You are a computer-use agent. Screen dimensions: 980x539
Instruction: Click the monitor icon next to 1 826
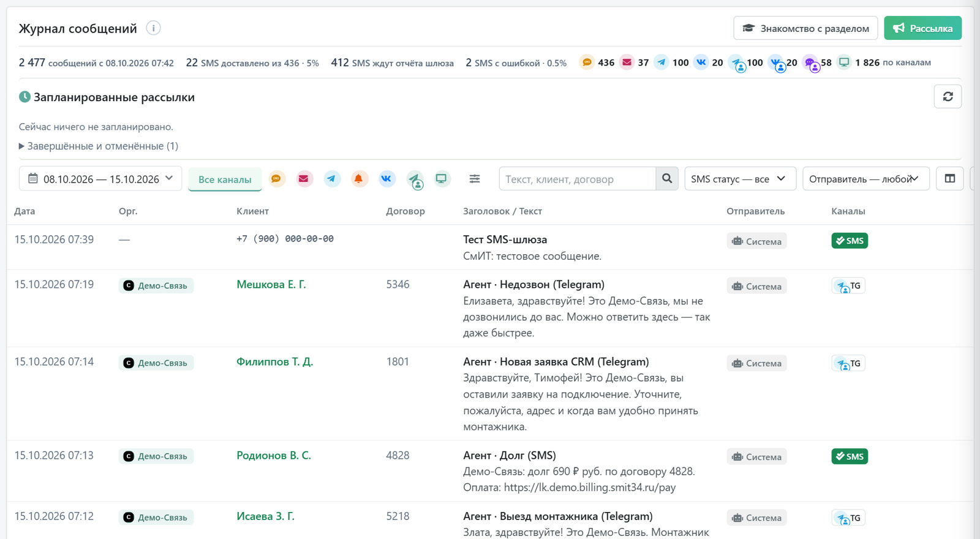click(x=844, y=62)
